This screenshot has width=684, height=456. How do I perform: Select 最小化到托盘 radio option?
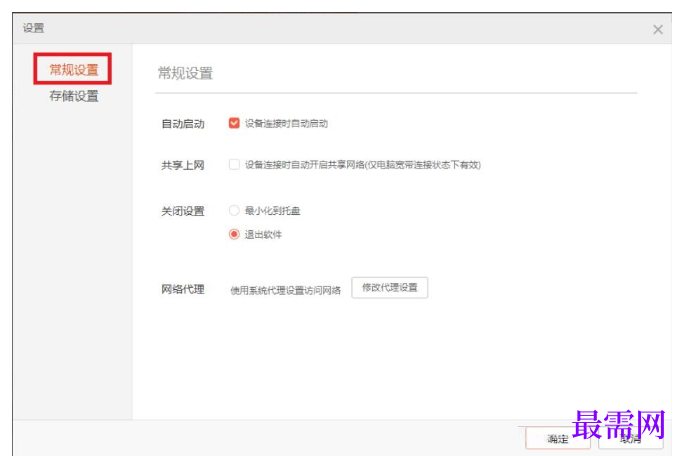(x=234, y=210)
